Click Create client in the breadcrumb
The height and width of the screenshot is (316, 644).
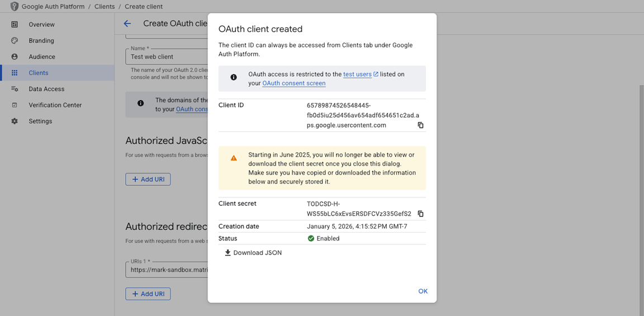pos(144,7)
